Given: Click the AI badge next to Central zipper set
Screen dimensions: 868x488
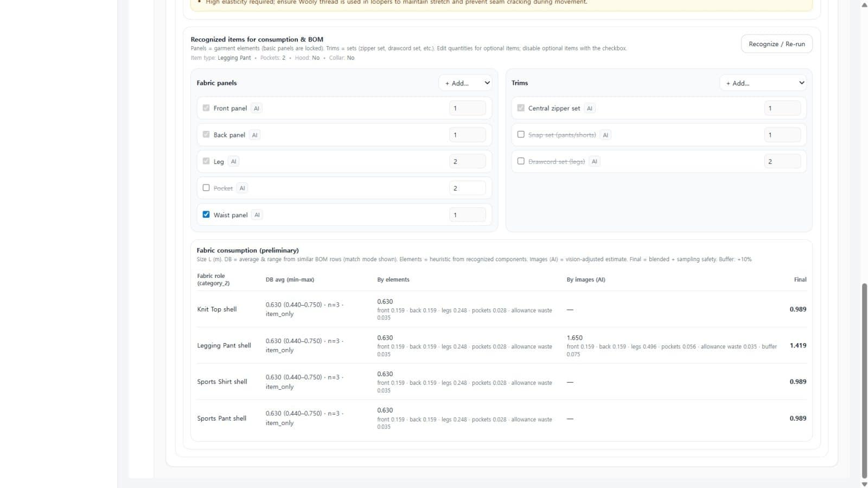Looking at the screenshot, I should 590,109.
